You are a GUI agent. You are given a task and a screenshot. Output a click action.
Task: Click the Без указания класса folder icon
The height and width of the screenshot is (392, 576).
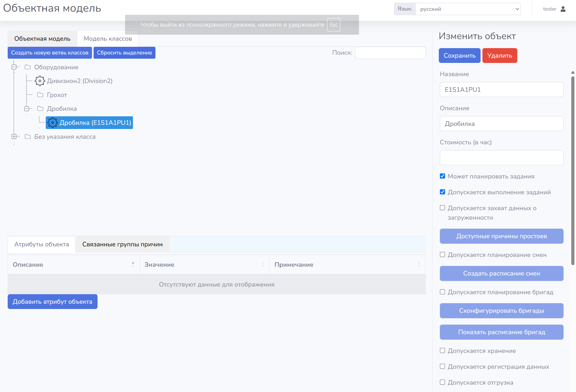pyautogui.click(x=27, y=137)
